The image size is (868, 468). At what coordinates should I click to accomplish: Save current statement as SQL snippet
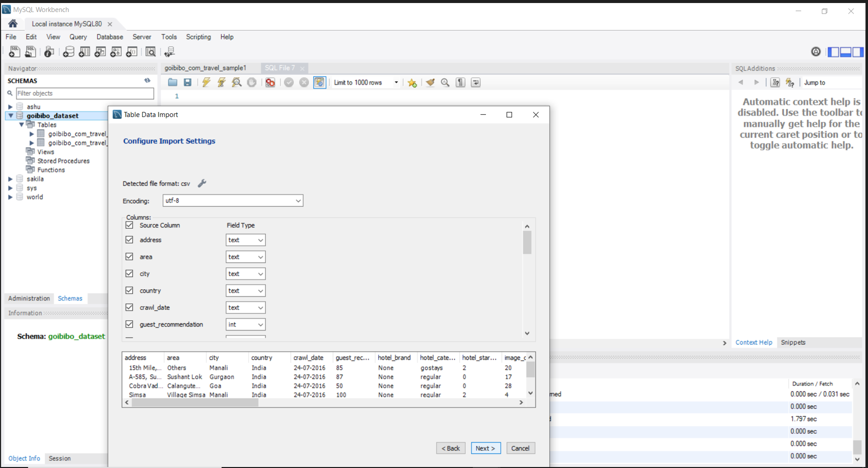412,82
